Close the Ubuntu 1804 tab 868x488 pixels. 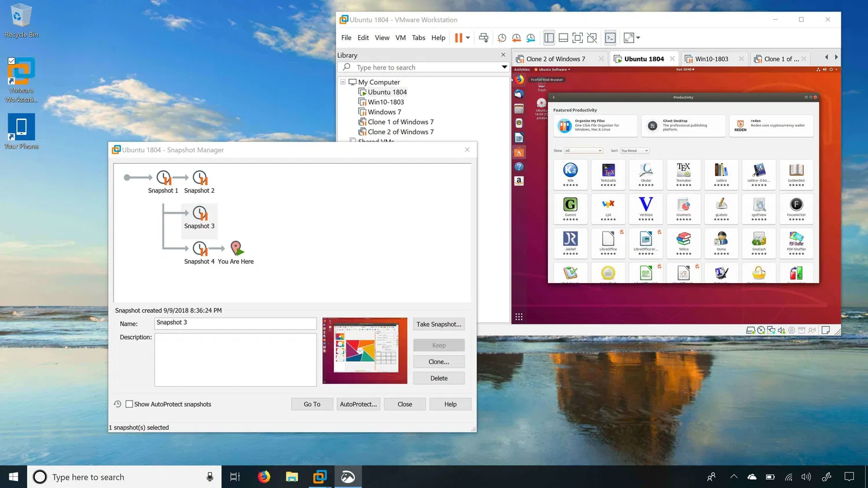pos(672,59)
